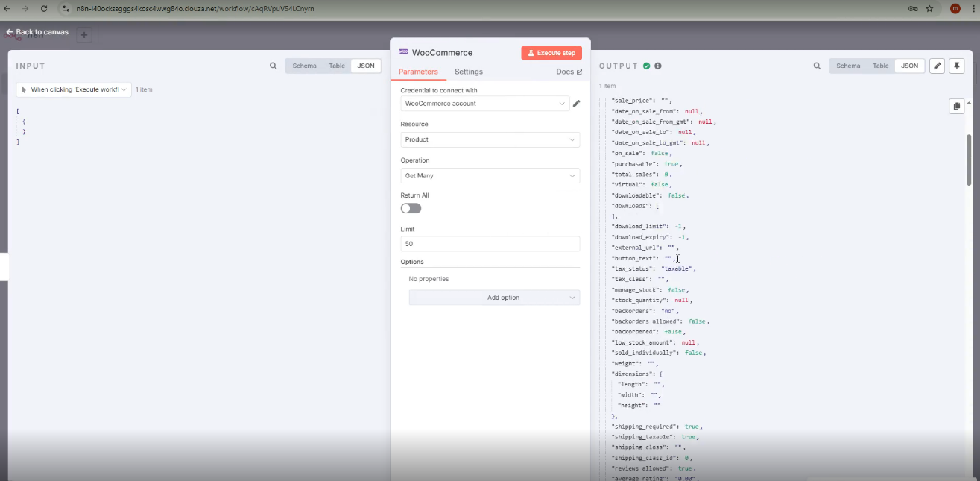Click the pencil icon to edit output

[938, 66]
